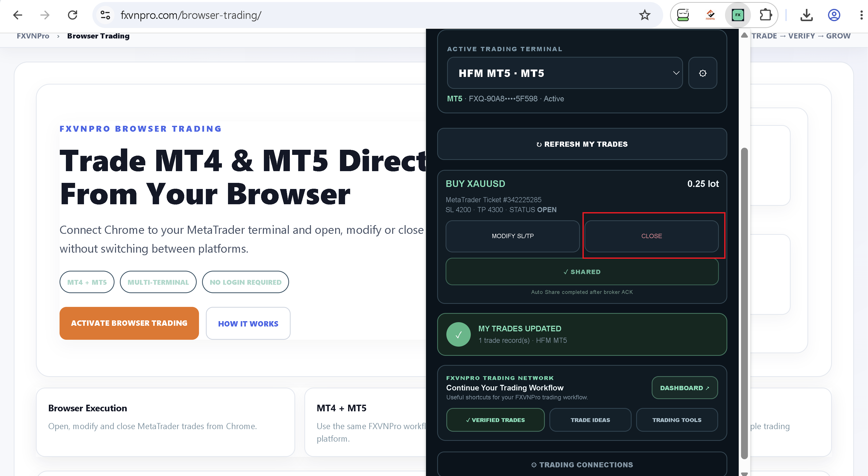The image size is (868, 476).
Task: Open the Dashboard shortcut
Action: pos(684,388)
